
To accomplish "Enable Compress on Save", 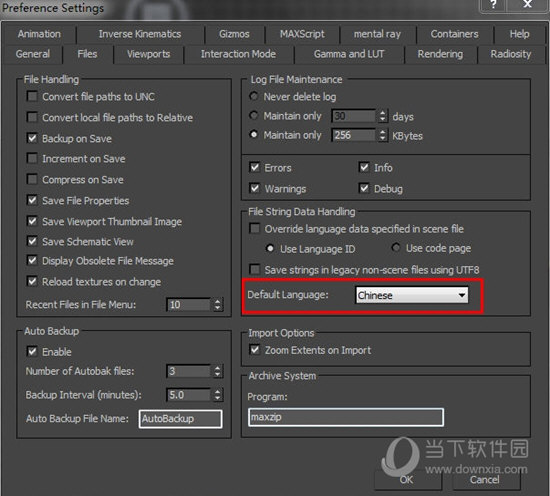I will tap(32, 179).
